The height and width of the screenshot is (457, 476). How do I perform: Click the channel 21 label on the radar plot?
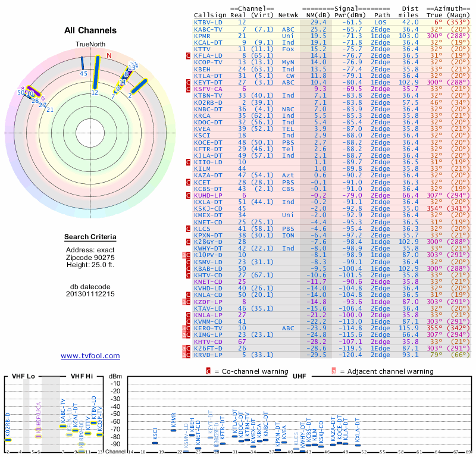(x=50, y=110)
